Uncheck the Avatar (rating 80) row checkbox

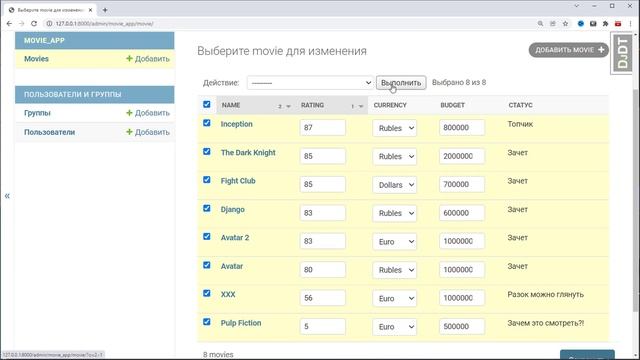click(207, 265)
